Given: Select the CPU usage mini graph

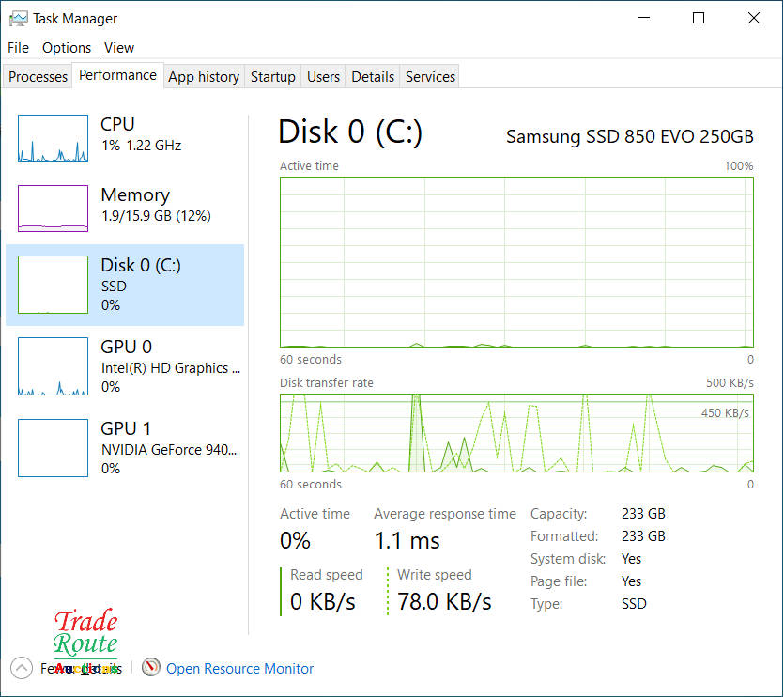Looking at the screenshot, I should click(53, 139).
